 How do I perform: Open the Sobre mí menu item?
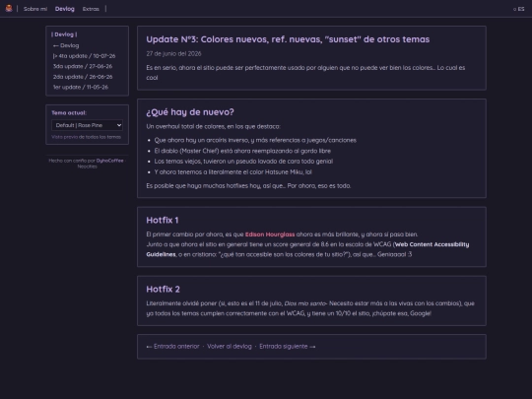(35, 9)
